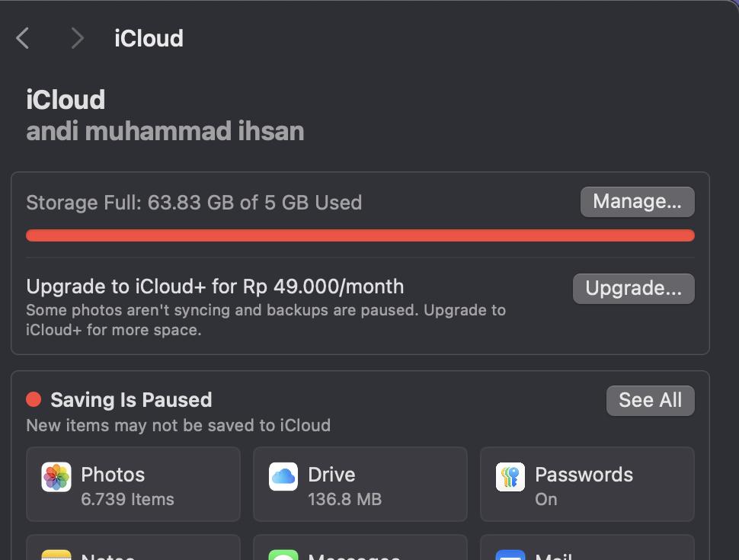Click the yellow Notes icon
The width and height of the screenshot is (739, 560).
click(x=56, y=555)
